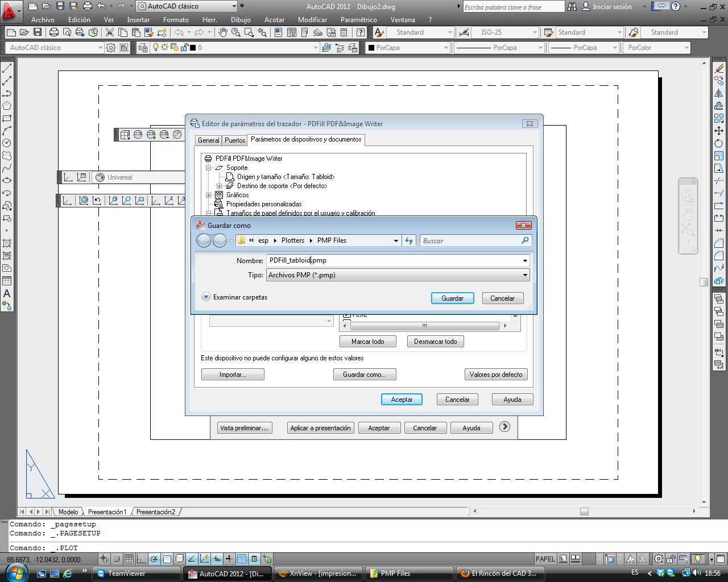Click the Layer Properties Manager icon

[x=142, y=48]
